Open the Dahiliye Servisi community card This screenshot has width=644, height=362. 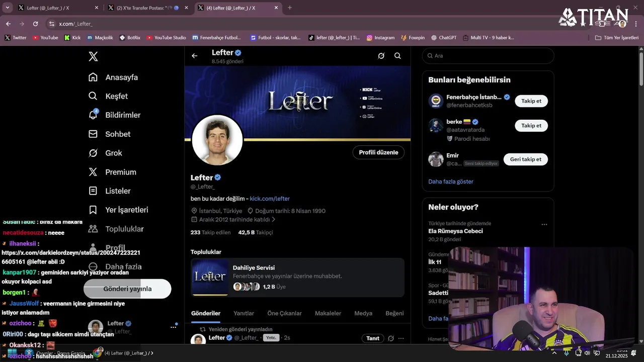pyautogui.click(x=297, y=278)
